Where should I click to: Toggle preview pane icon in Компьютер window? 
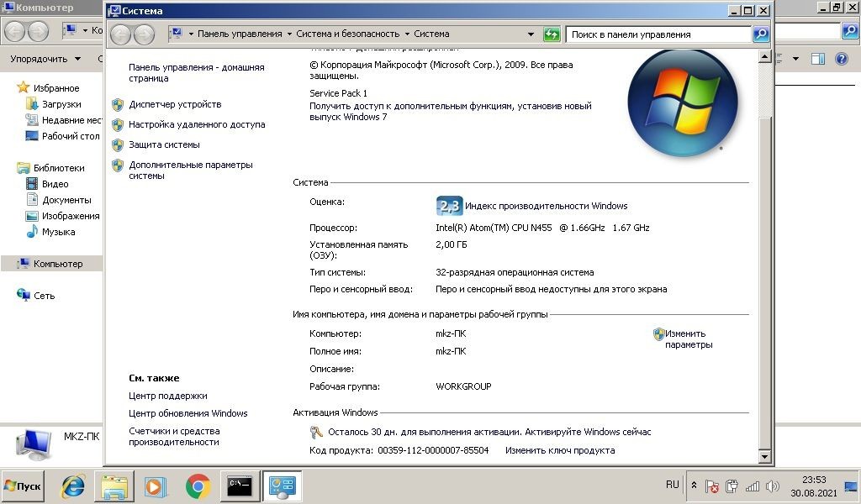[818, 59]
